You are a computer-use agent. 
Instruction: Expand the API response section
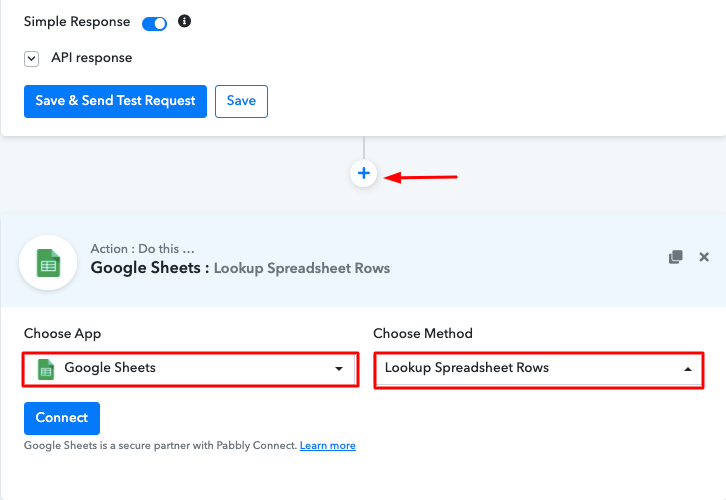click(x=31, y=59)
